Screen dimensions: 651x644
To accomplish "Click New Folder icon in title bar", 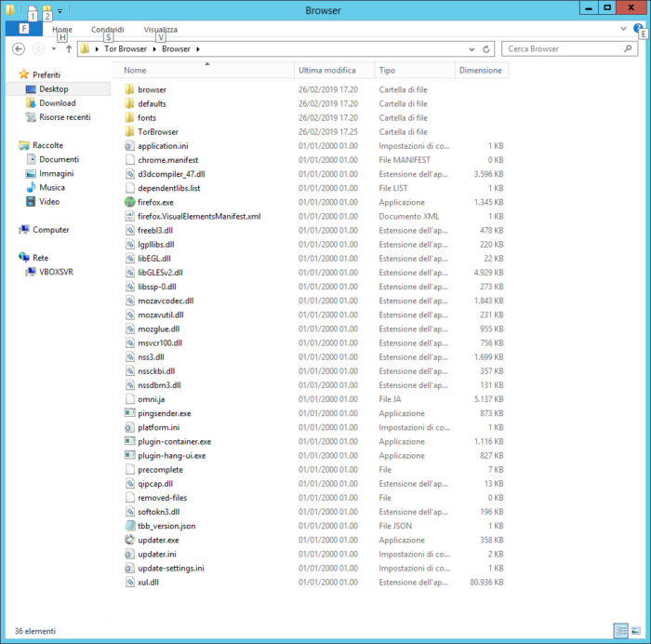I will (47, 11).
